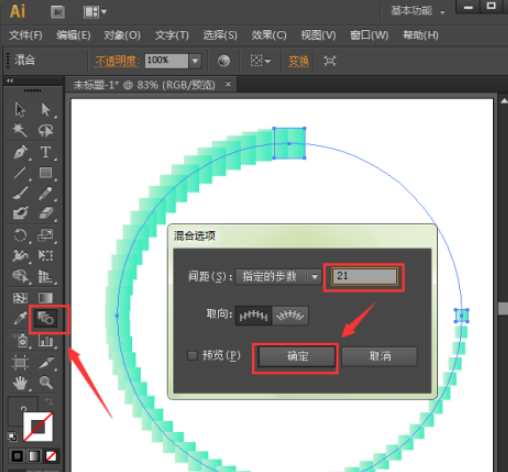The height and width of the screenshot is (472, 508).
Task: Choose the Rectangle tool
Action: click(46, 173)
